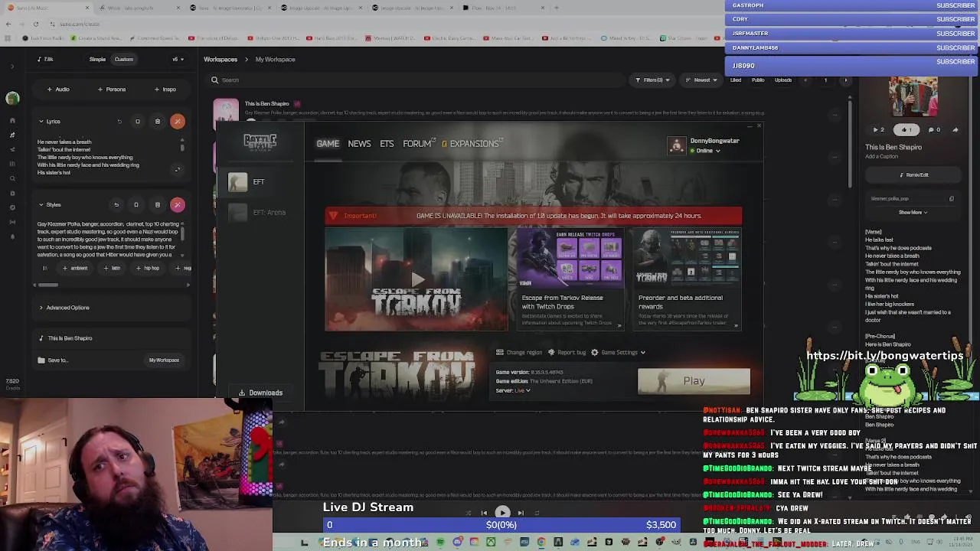Click Report bug in launcher
This screenshot has height=551, width=980.
[x=567, y=353]
